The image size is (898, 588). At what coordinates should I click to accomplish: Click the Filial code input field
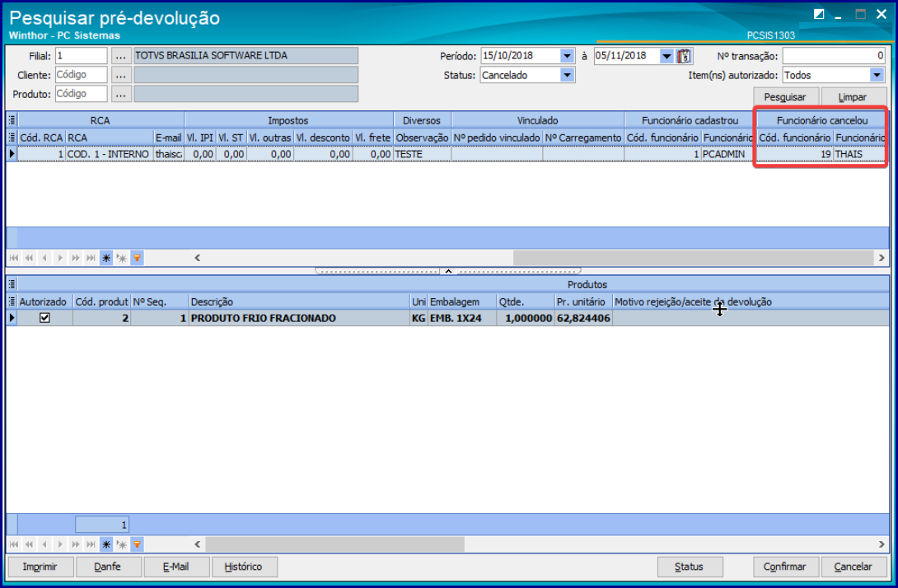click(81, 56)
